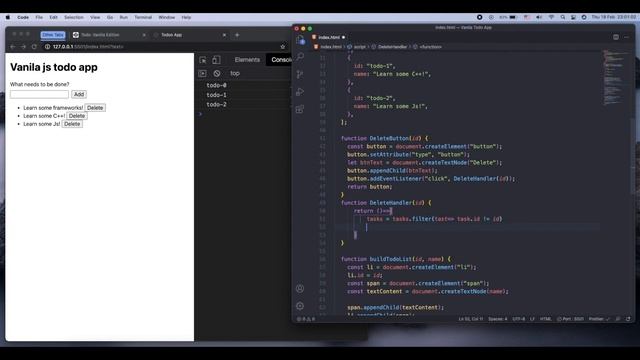This screenshot has height=360, width=640.
Task: Open a new browser tab
Action: (x=237, y=35)
